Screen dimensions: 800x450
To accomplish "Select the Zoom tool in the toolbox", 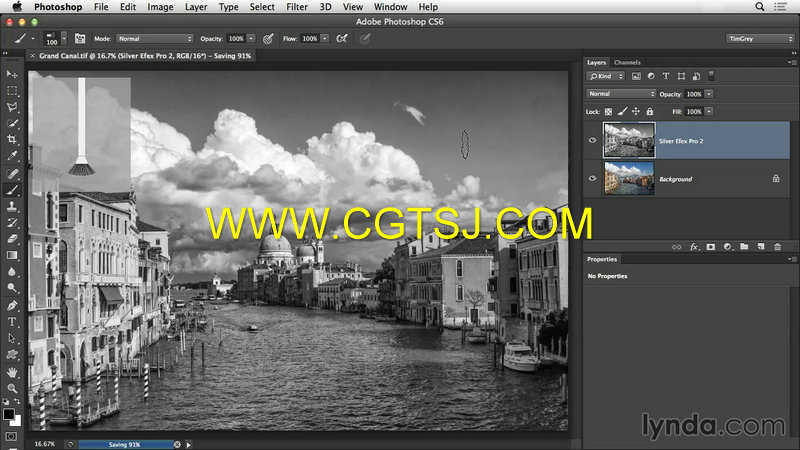I will tap(12, 388).
